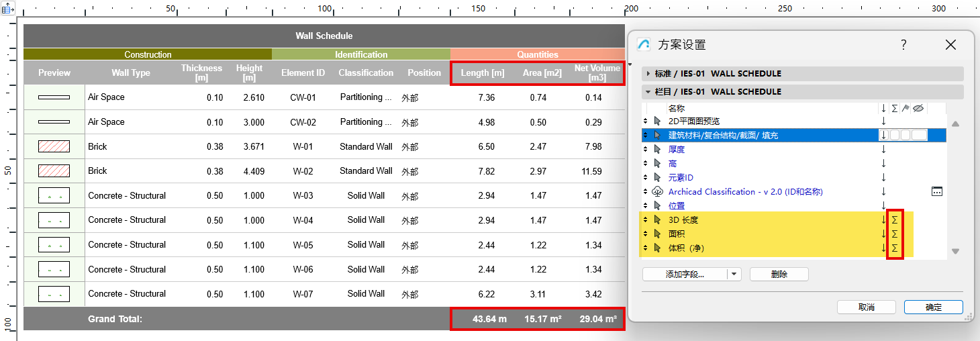Click the schedule icon at ruler origin
This screenshot has height=341, width=980.
8,9
